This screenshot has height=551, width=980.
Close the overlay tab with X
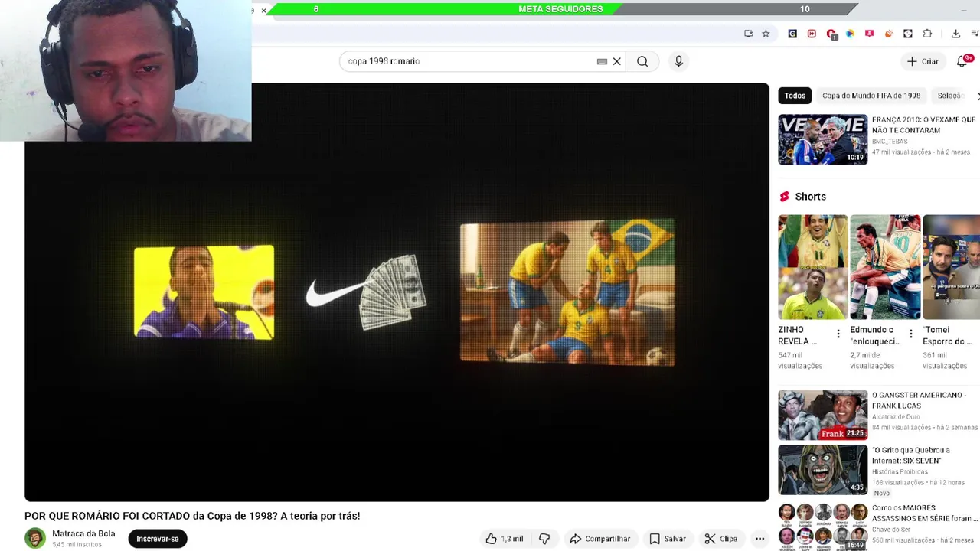point(263,10)
